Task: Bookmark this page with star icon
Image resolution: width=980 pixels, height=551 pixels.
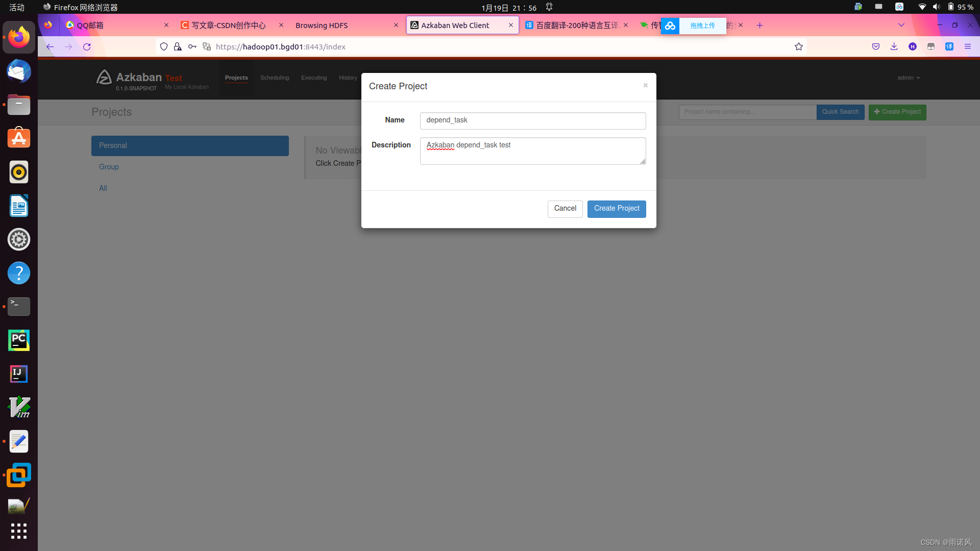Action: pos(799,47)
